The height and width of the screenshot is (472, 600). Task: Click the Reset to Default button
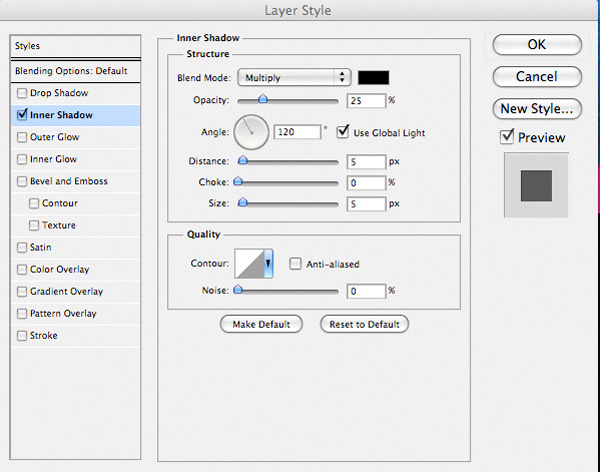pos(364,324)
